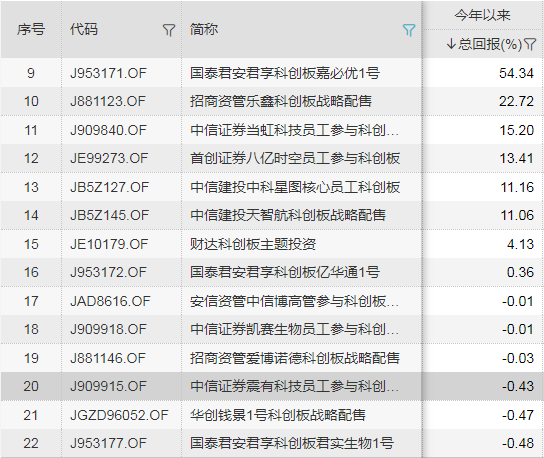544x458 pixels.
Task: Select code JE10179.OF
Action: pyautogui.click(x=109, y=244)
